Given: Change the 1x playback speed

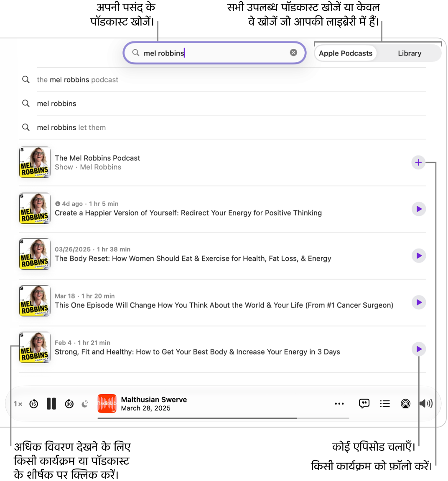Looking at the screenshot, I should tap(18, 404).
